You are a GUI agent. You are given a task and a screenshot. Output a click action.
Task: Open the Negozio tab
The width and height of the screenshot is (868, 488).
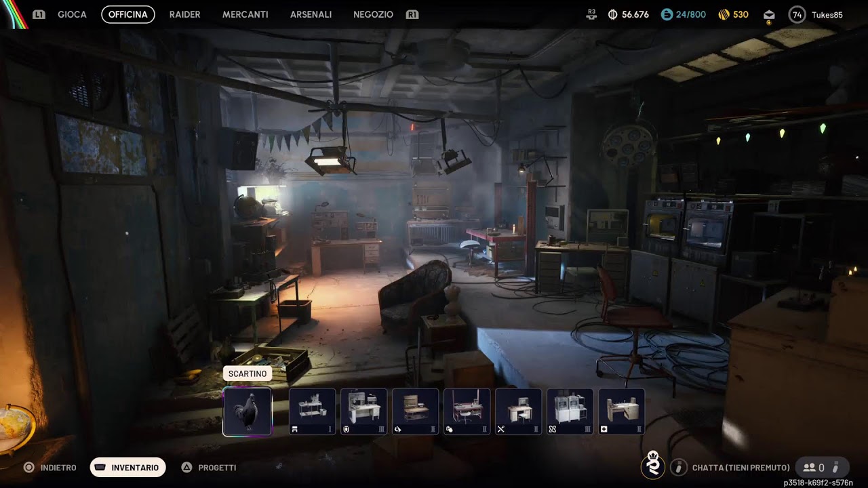(x=373, y=14)
